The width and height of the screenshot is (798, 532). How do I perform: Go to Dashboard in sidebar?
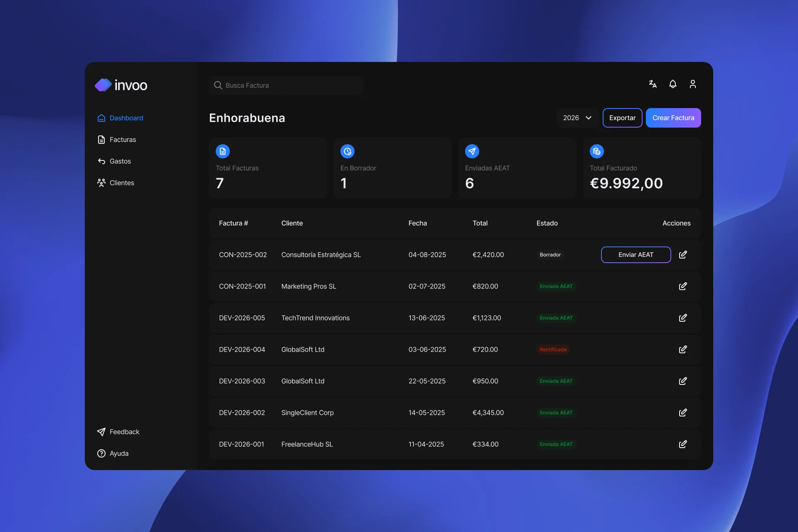tap(126, 118)
